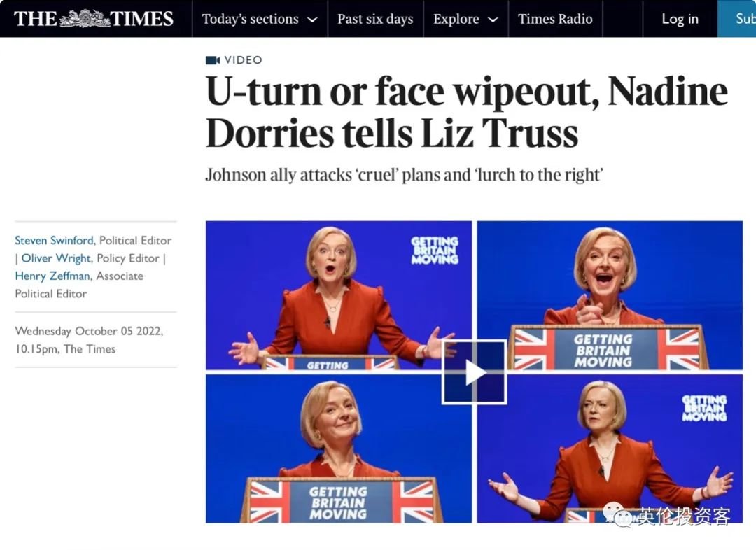Viewport: 756px width, 550px height.
Task: Click the top-left Truss photo
Action: coord(339,295)
